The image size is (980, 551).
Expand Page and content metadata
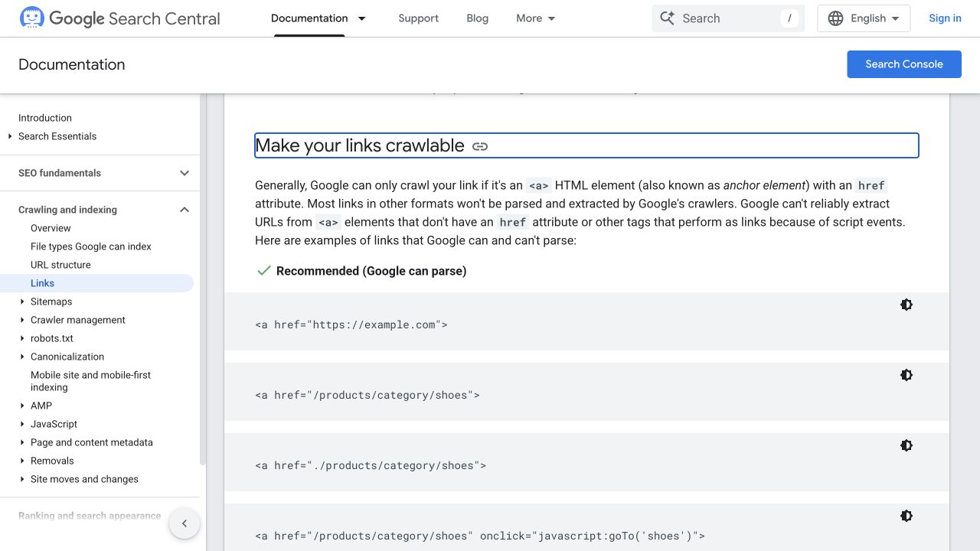click(22, 442)
